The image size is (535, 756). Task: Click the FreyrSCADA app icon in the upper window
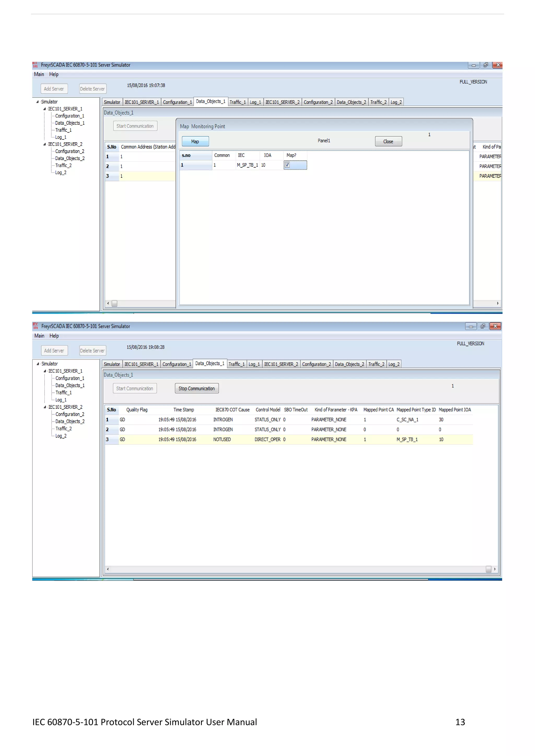coord(35,65)
